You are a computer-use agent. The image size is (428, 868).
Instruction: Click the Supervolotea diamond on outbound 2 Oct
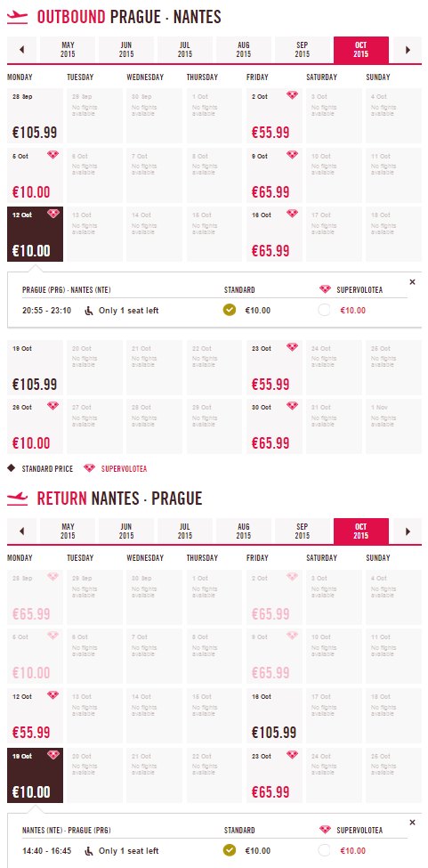point(292,95)
